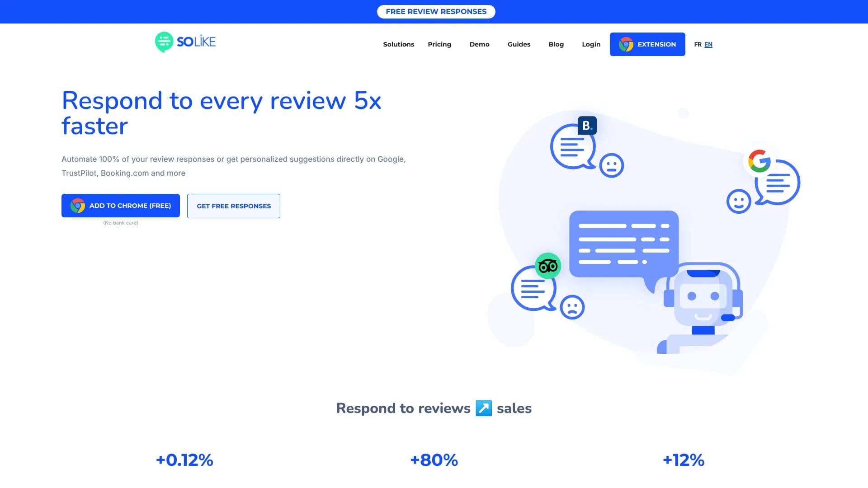Click the Login link
Viewport: 868px width, 488px height.
point(591,44)
